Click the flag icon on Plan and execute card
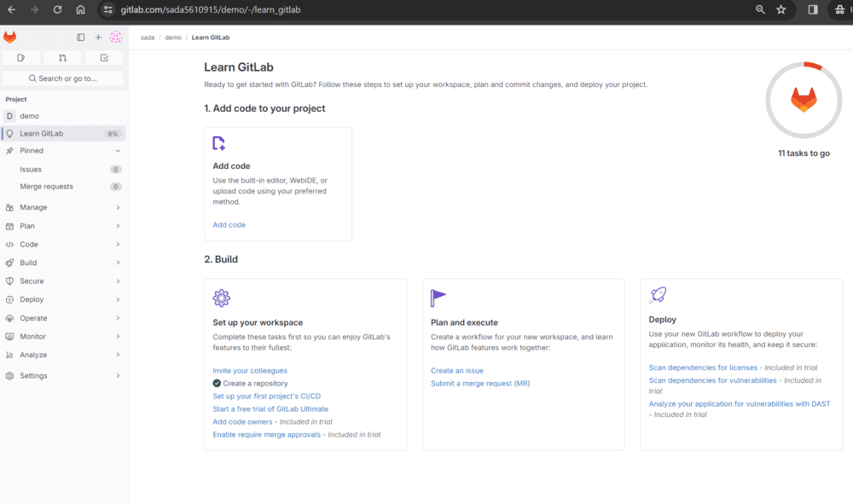Screen dimensions: 853x504 438,298
